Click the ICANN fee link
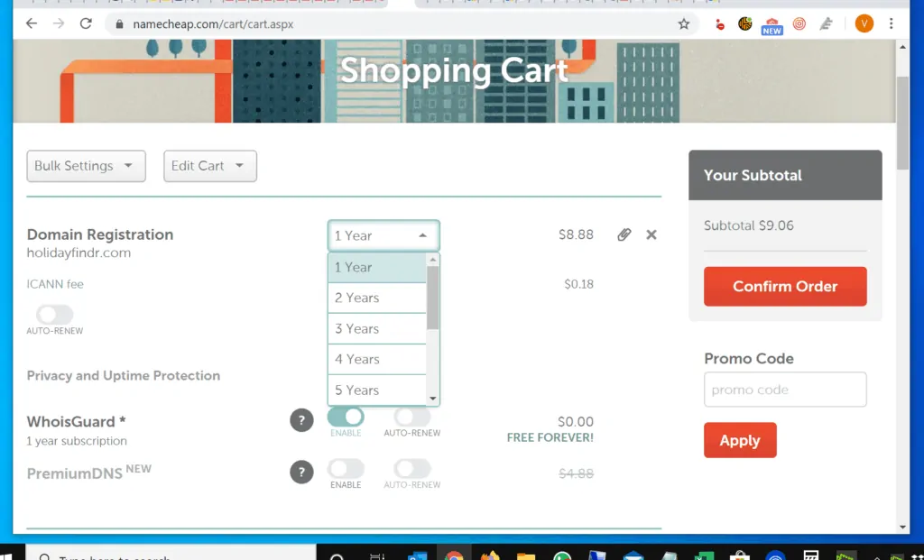924x560 pixels. point(55,284)
